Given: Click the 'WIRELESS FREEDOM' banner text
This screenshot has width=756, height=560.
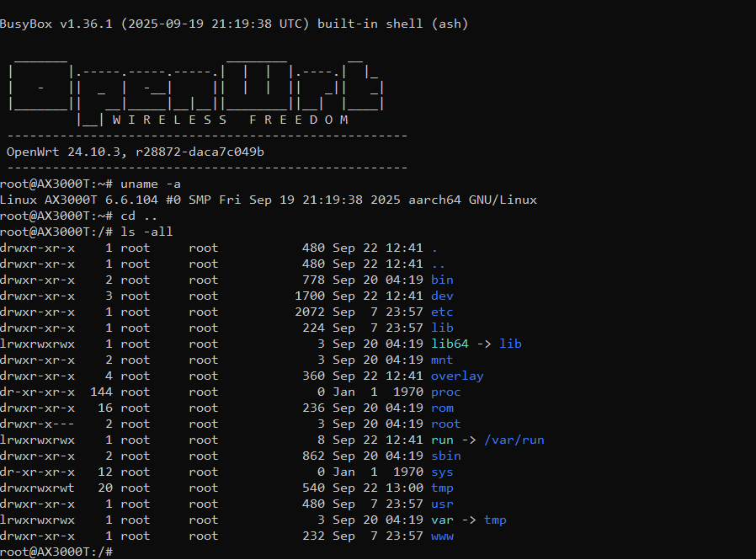Looking at the screenshot, I should (230, 120).
